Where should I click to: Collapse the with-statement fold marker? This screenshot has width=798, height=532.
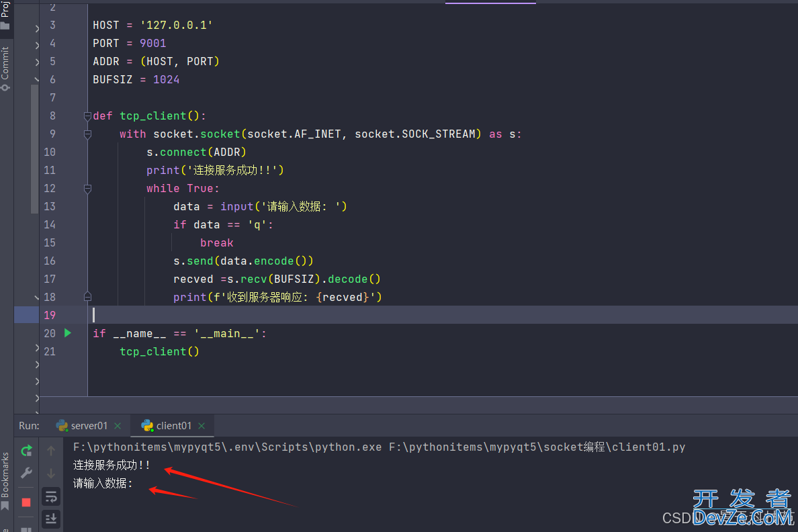pyautogui.click(x=87, y=134)
